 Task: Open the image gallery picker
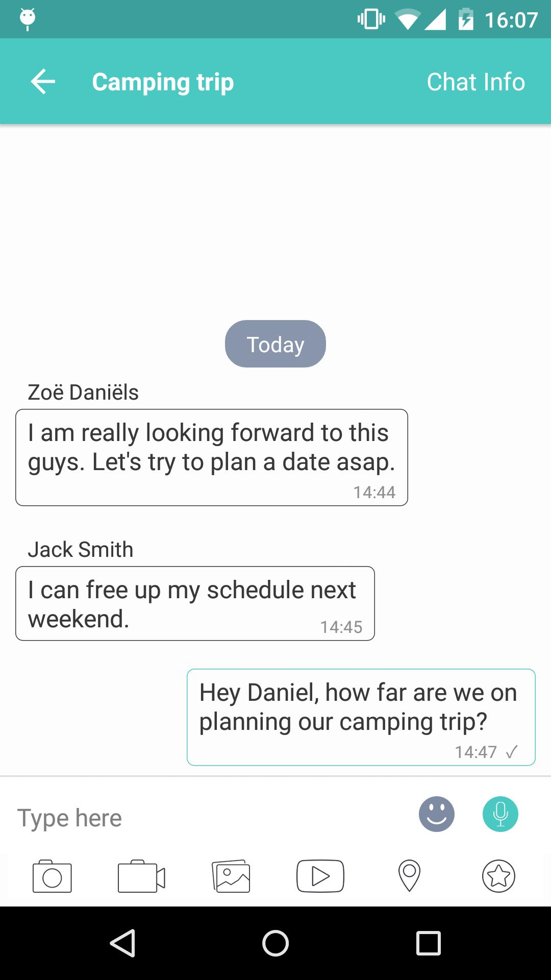[231, 876]
